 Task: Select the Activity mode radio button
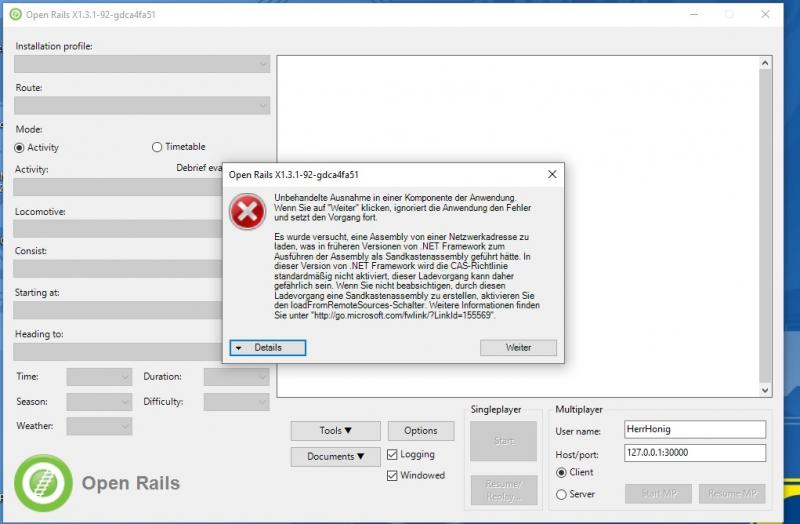click(19, 147)
